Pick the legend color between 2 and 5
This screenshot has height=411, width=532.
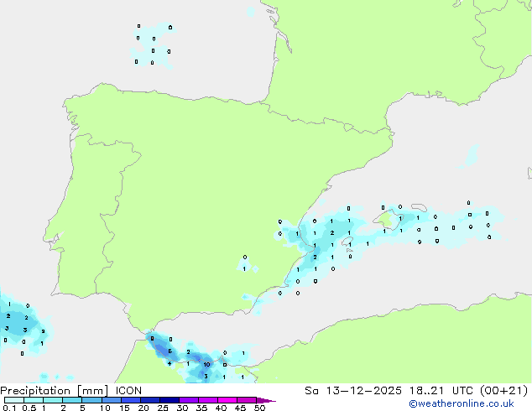pyautogui.click(x=73, y=401)
